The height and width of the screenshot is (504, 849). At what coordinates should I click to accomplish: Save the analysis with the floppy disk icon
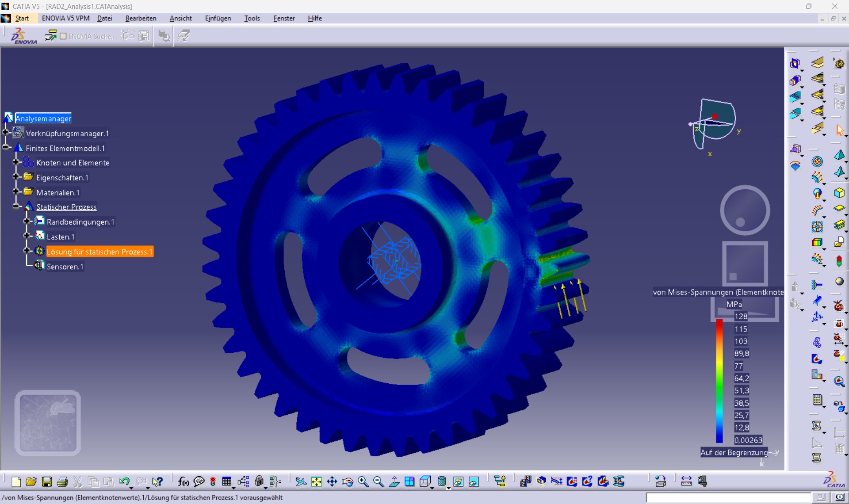pos(47,481)
